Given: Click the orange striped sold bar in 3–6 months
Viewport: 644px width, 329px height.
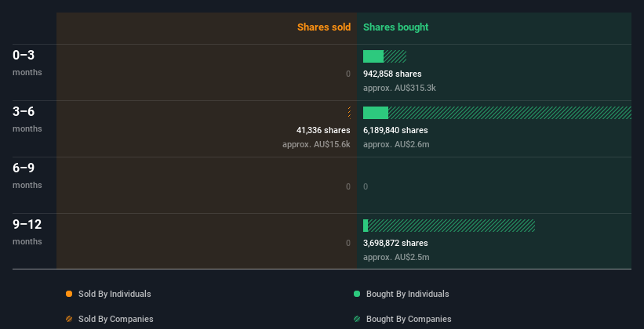Looking at the screenshot, I should 349,113.
